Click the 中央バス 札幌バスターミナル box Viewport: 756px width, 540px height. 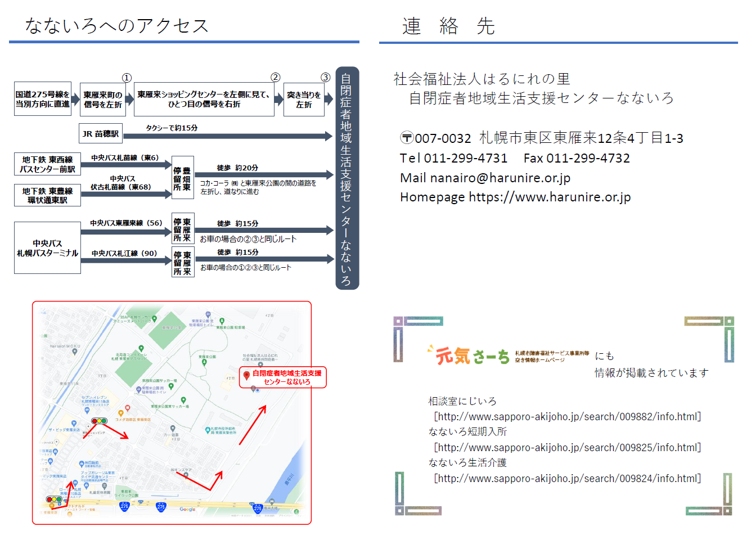click(47, 248)
